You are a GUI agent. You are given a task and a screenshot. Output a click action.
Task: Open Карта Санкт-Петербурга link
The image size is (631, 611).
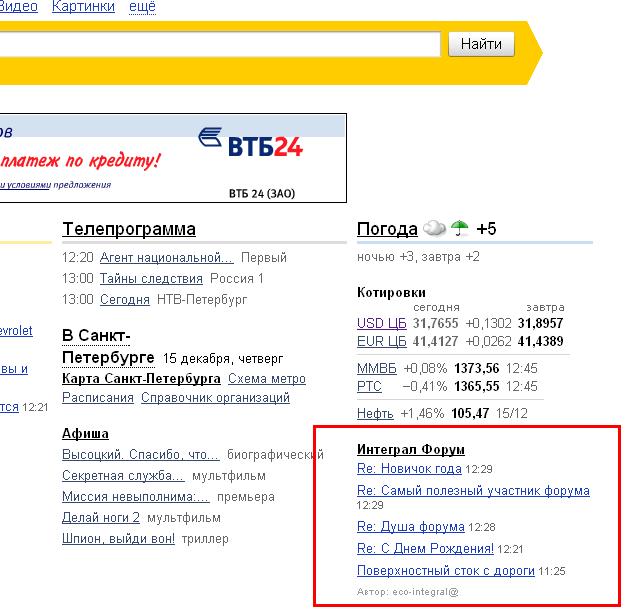(x=141, y=379)
